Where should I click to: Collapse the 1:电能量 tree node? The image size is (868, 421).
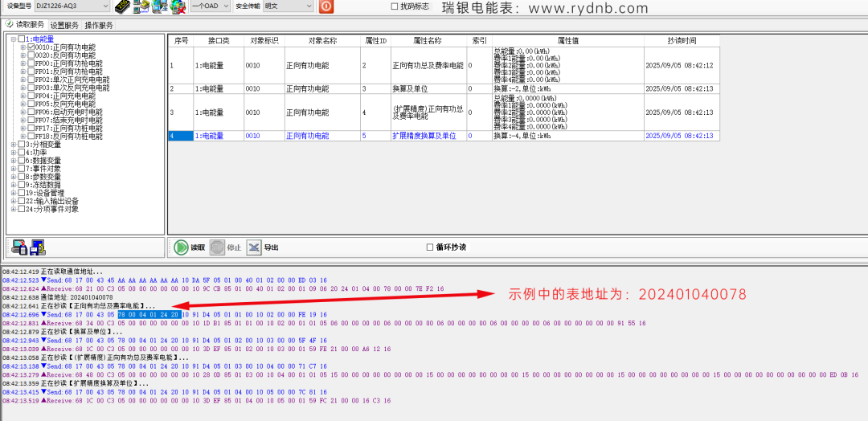click(x=14, y=39)
